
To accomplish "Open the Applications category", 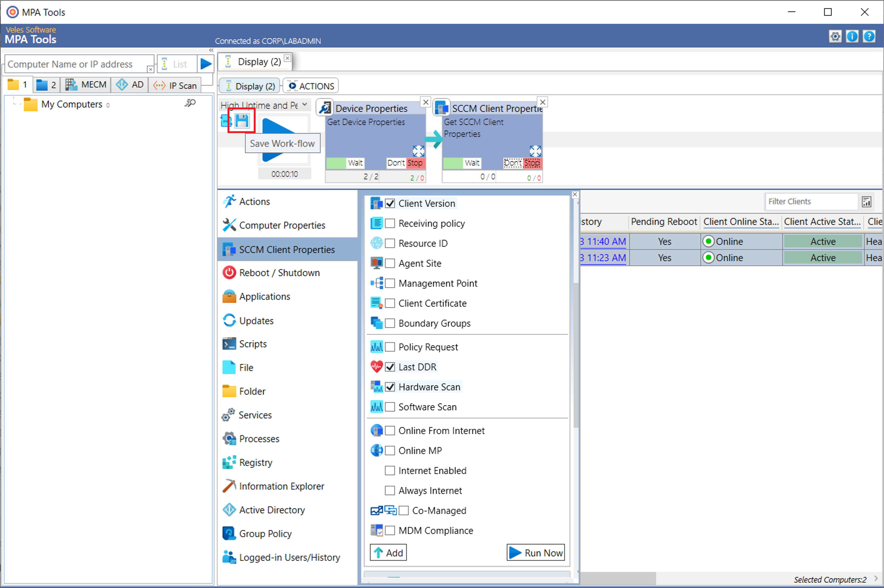I will 287,297.
